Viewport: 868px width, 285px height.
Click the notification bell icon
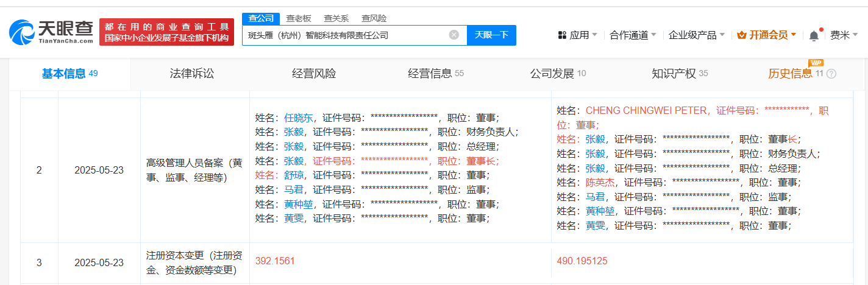tap(814, 35)
